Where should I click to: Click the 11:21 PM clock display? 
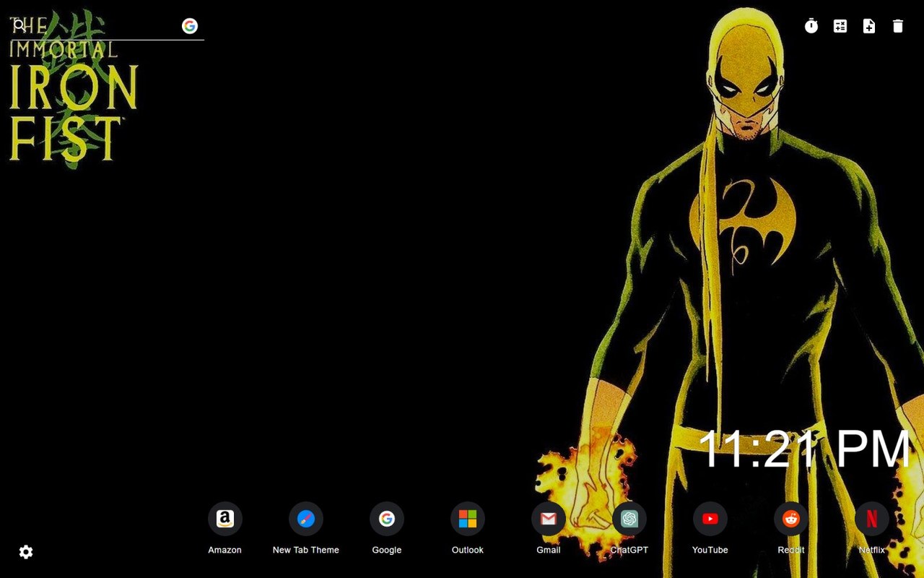tap(805, 449)
